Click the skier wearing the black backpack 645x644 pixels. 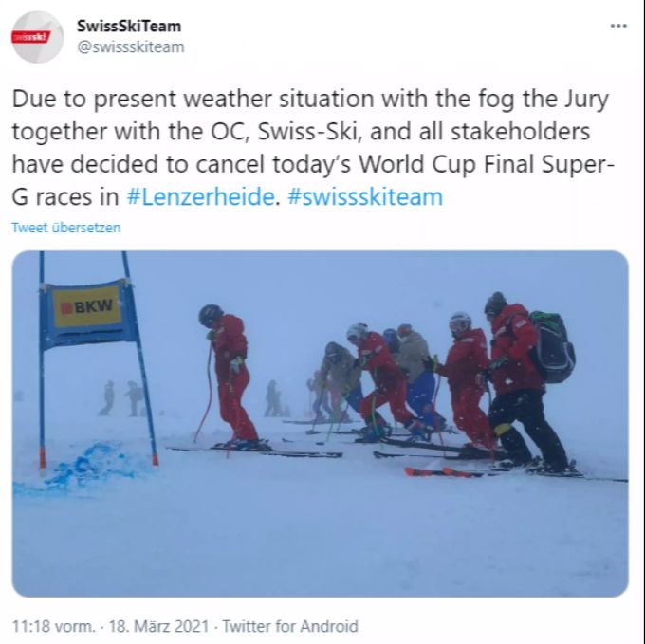tap(523, 382)
